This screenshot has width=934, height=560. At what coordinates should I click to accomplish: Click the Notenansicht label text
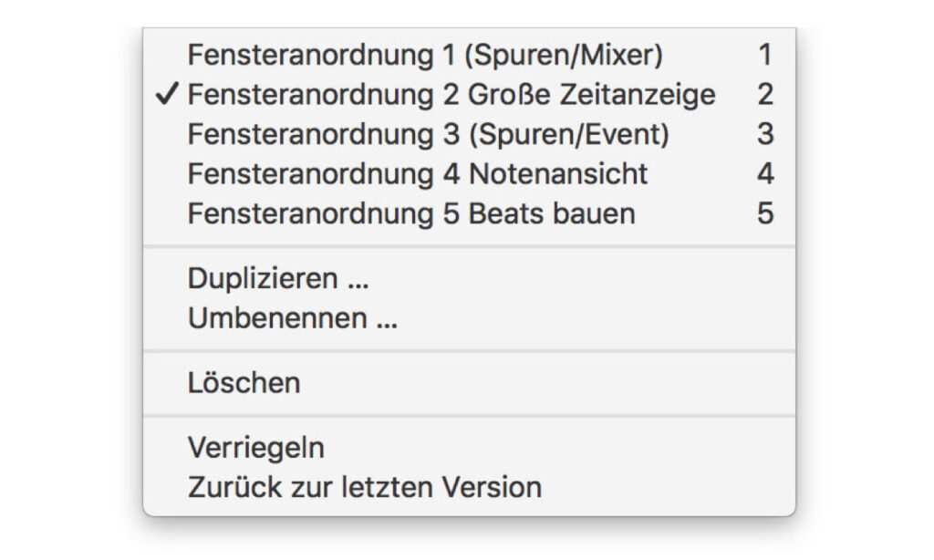point(558,174)
